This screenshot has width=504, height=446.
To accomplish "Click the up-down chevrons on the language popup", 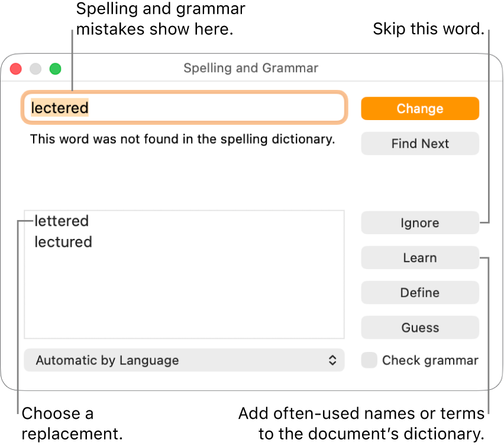I will 332,360.
